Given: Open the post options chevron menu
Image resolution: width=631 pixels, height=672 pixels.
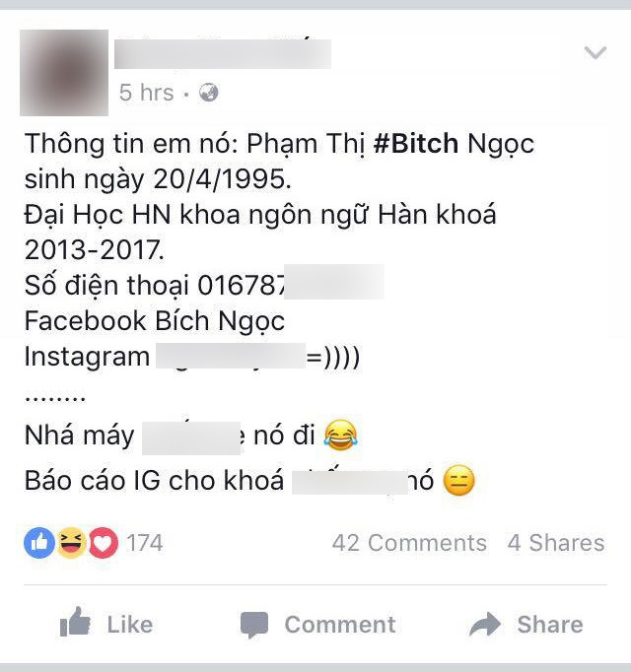Looking at the screenshot, I should point(595,52).
